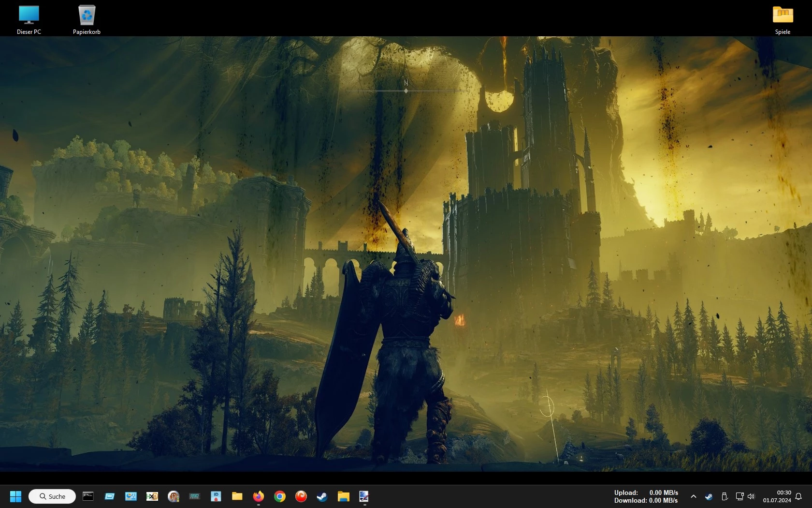Viewport: 812px width, 508px height.
Task: Launch the command prompt from taskbar
Action: [x=88, y=496]
